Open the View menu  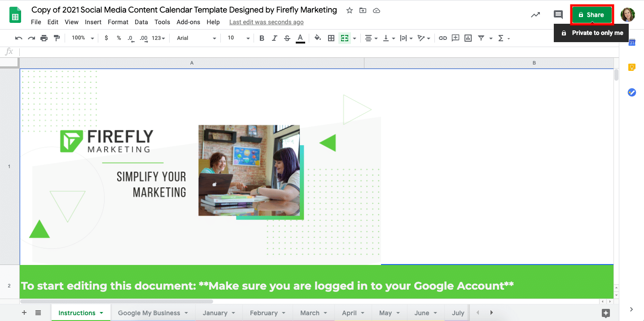coord(71,22)
